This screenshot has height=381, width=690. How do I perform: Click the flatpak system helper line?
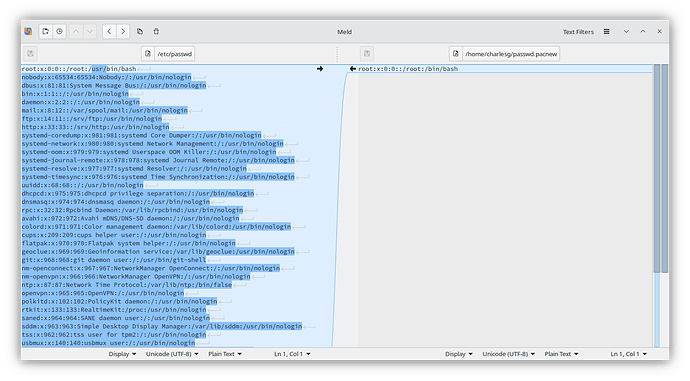click(x=128, y=243)
